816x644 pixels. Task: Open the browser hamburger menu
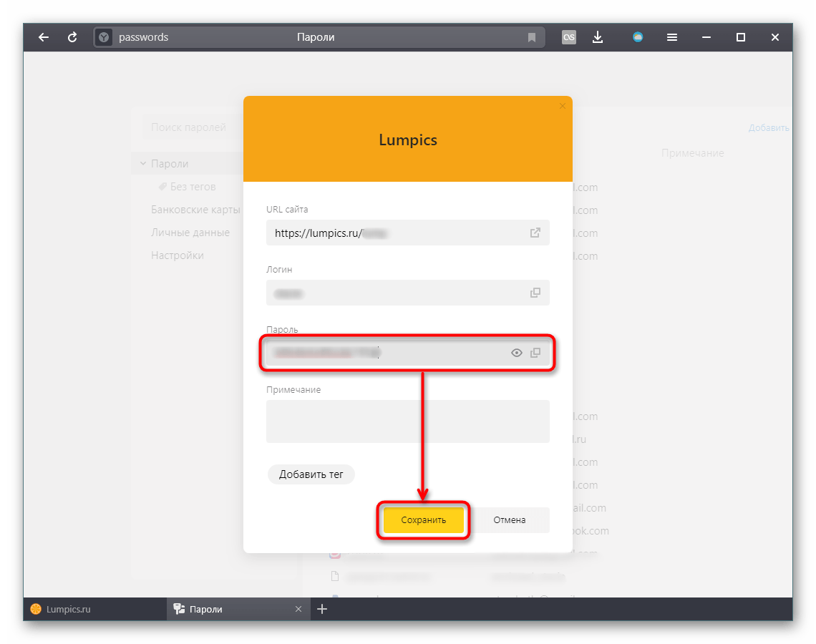(x=672, y=37)
